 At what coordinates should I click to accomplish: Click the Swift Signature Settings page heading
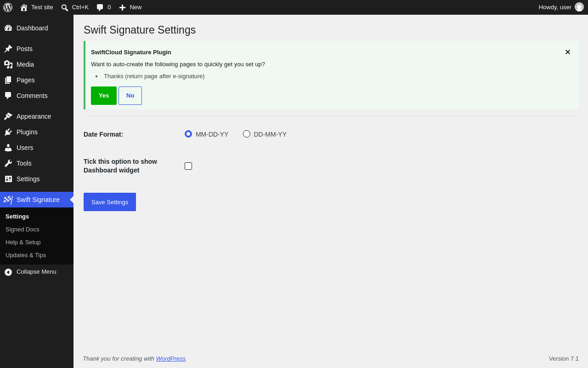pyautogui.click(x=140, y=30)
